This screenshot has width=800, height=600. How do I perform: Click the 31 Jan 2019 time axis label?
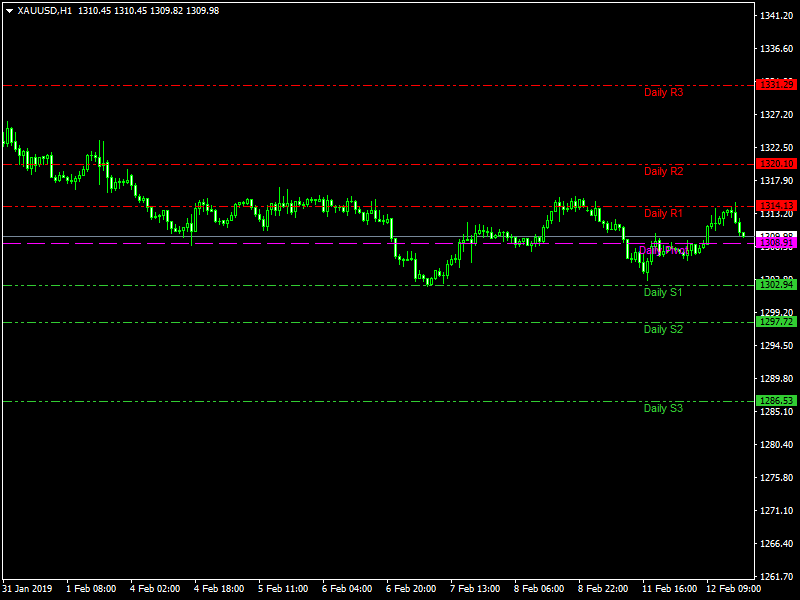click(x=28, y=589)
